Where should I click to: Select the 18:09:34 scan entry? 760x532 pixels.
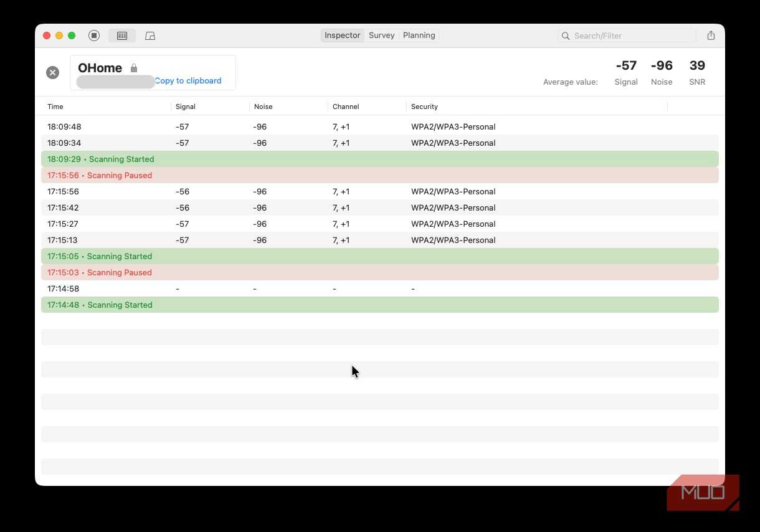380,143
